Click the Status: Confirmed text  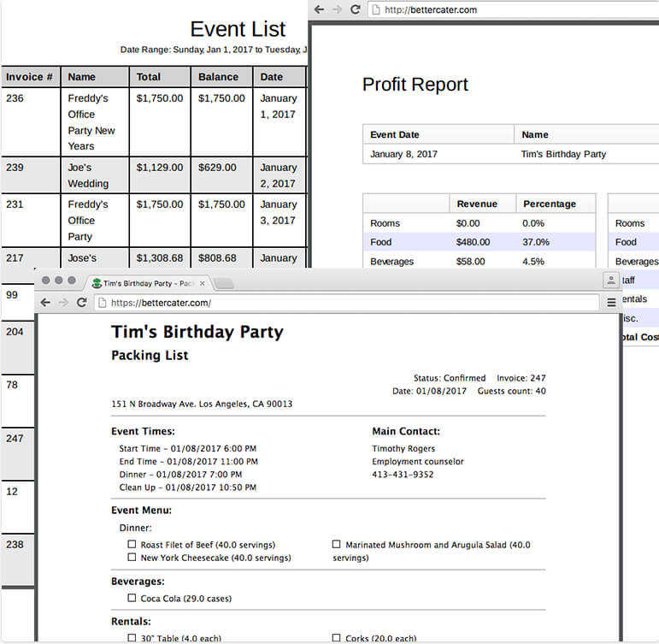(x=450, y=378)
